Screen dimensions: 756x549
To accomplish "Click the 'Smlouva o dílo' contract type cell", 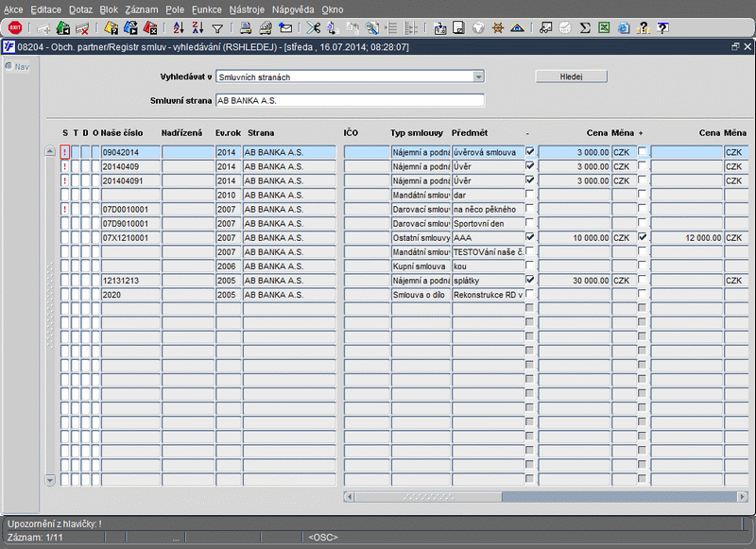I will pos(421,295).
